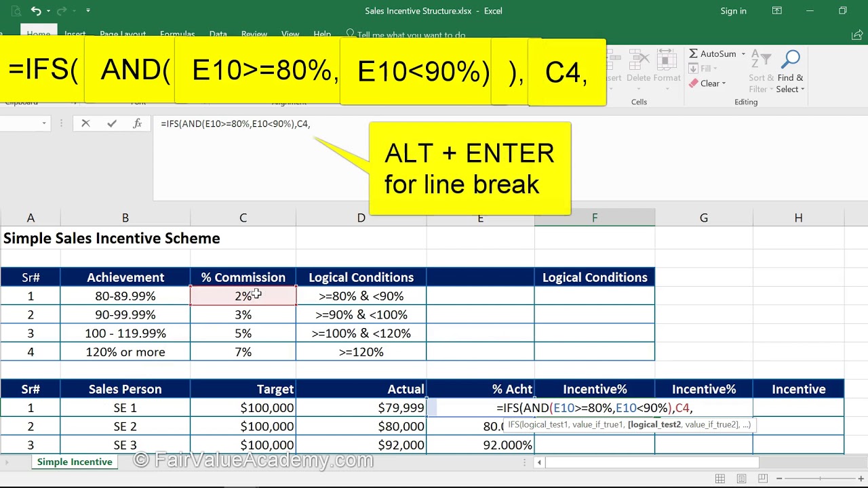Image resolution: width=868 pixels, height=488 pixels.
Task: Click the 80-89.99% achievement cell
Action: click(125, 296)
